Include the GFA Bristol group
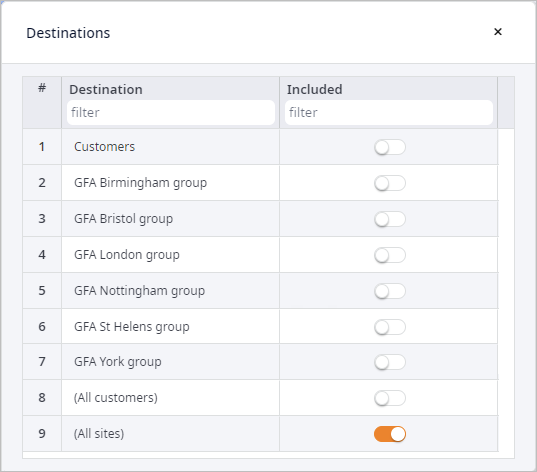Image resolution: width=537 pixels, height=472 pixels. pos(390,219)
